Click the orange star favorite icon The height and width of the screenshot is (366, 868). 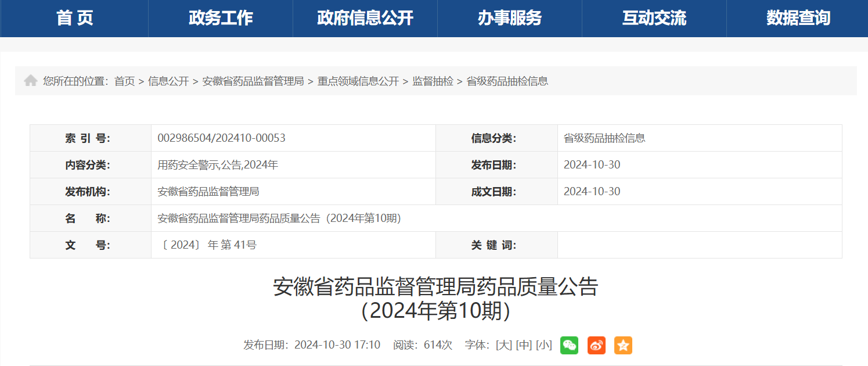(623, 345)
